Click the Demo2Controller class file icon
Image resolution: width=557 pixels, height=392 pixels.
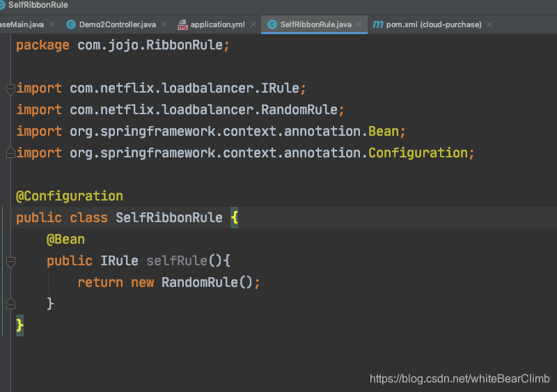71,24
